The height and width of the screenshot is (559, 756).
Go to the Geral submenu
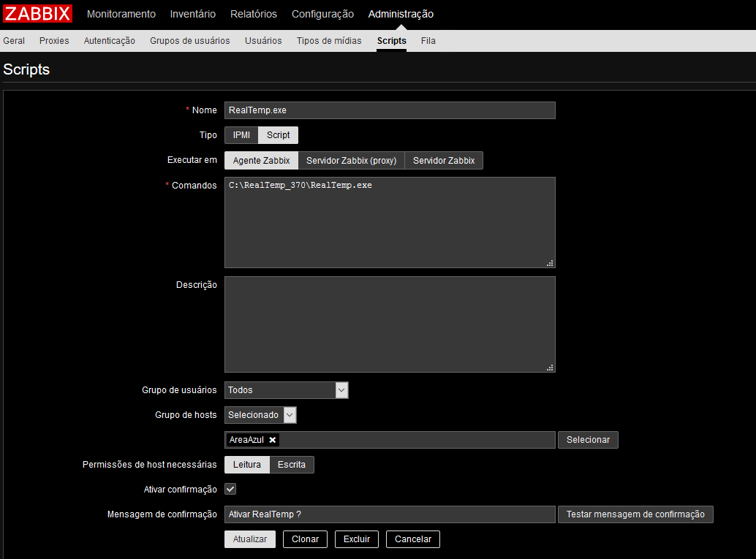[14, 40]
